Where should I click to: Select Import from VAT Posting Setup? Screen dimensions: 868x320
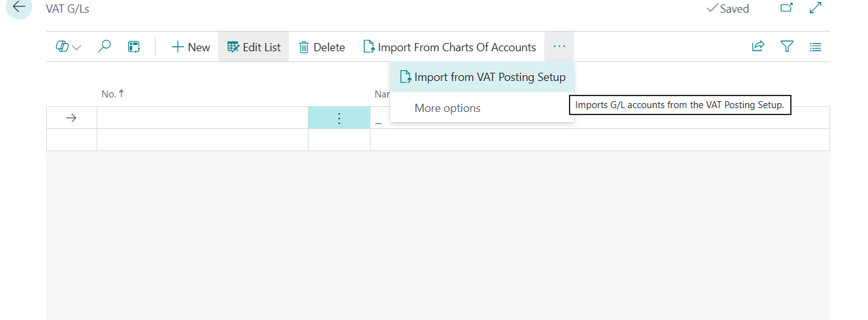click(482, 77)
